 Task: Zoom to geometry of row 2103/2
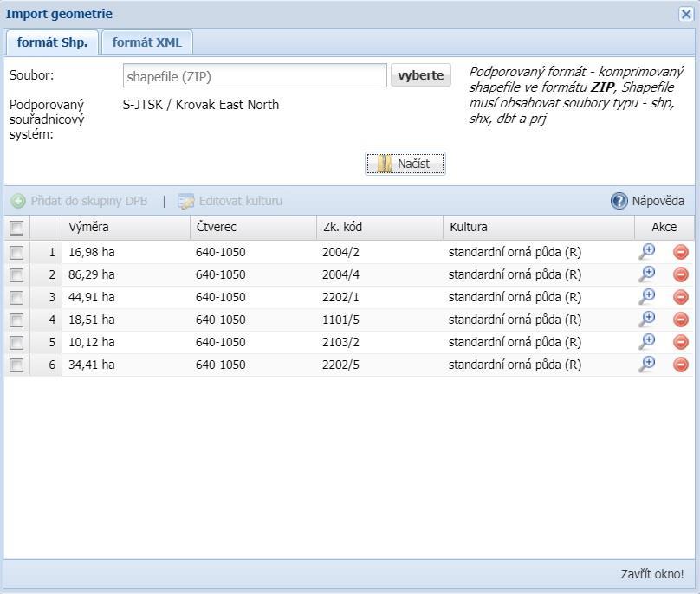pos(647,342)
